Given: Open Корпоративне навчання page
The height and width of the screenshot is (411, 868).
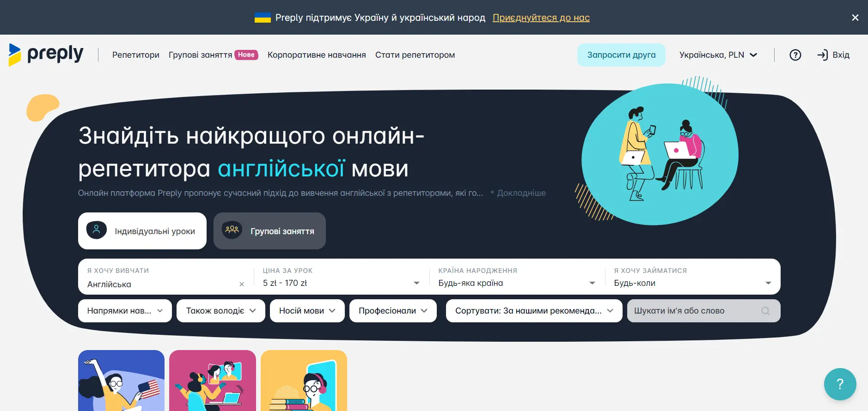Looking at the screenshot, I should coord(317,55).
